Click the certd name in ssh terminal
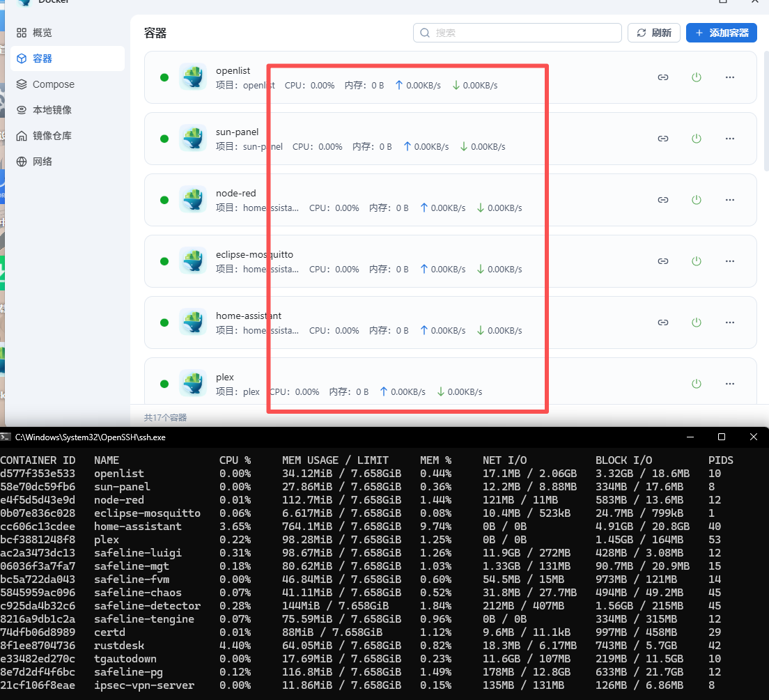This screenshot has width=769, height=700. click(x=109, y=632)
